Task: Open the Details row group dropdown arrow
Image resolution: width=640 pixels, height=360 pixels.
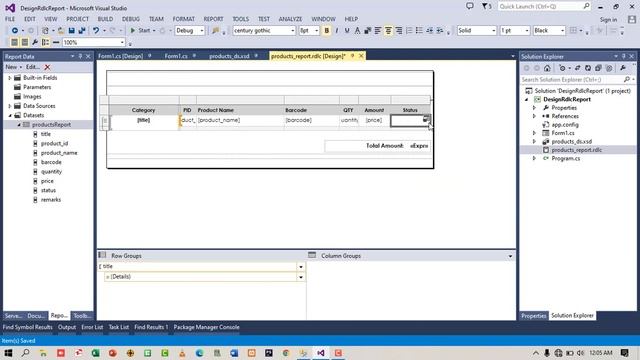Action: 301,277
